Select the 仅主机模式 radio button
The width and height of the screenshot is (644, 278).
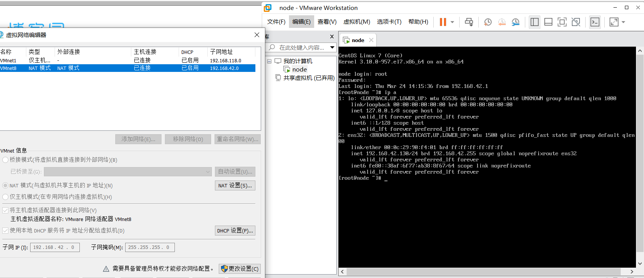pyautogui.click(x=5, y=197)
